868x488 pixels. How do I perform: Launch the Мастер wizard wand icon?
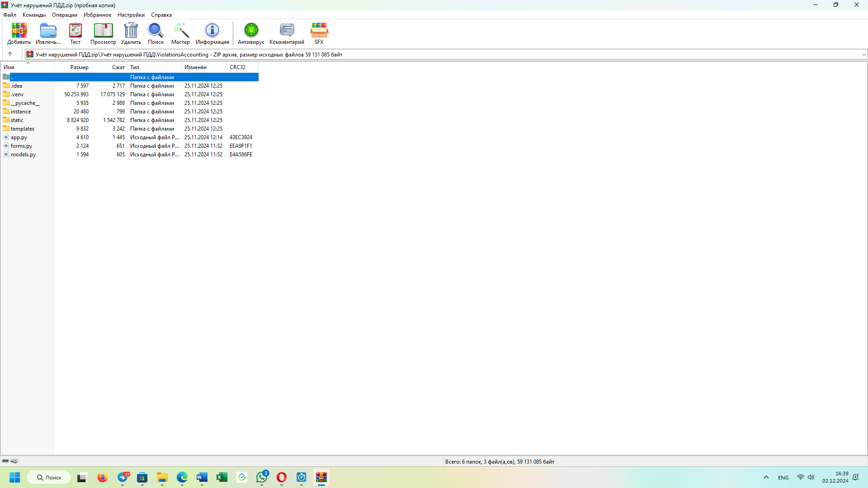point(180,33)
